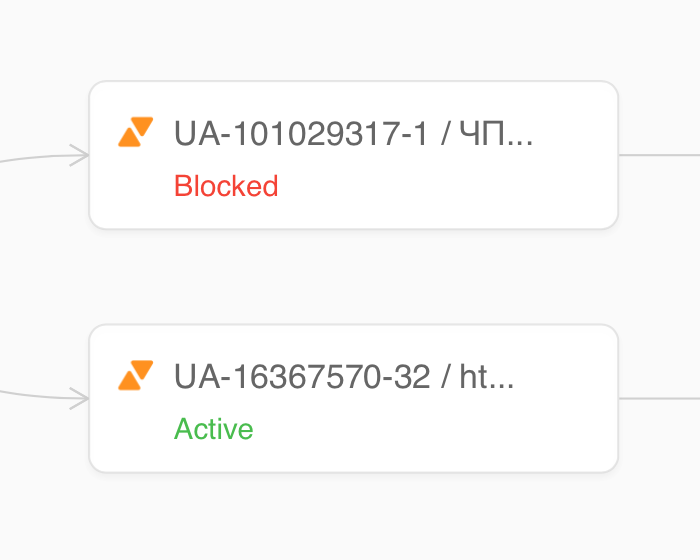The image size is (700, 560).
Task: Click the outgoing connector line from the Blocked card
Action: tap(659, 155)
